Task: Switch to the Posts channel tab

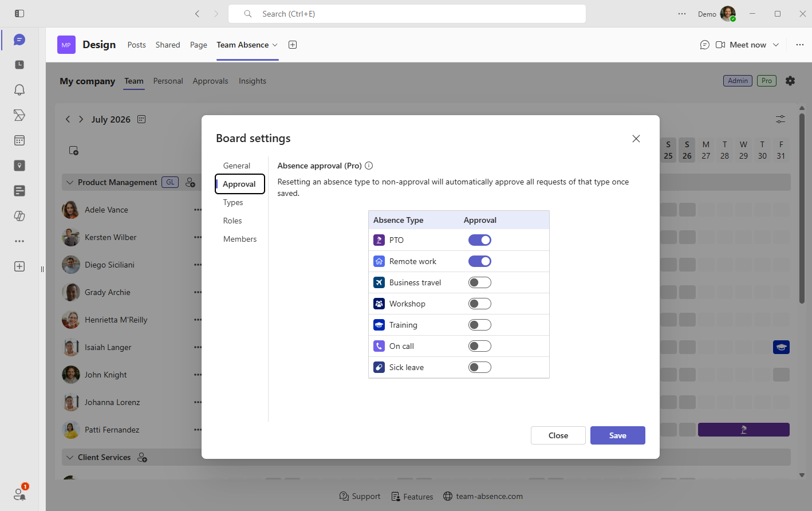Action: click(x=136, y=45)
